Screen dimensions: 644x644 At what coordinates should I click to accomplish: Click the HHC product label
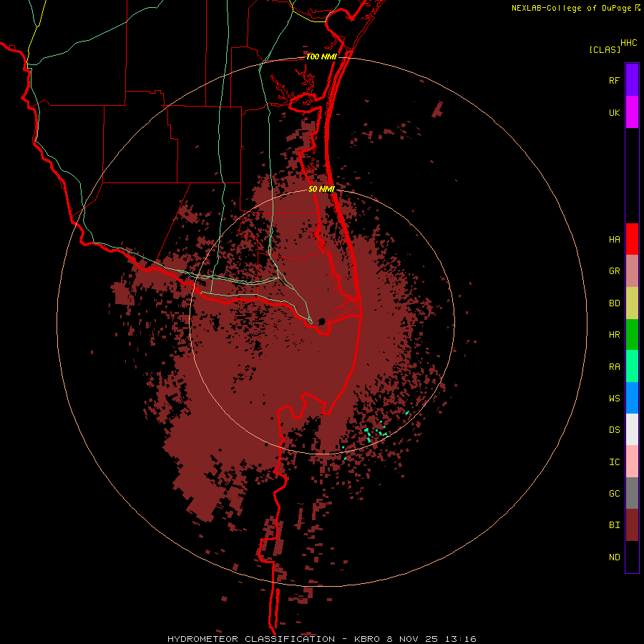(x=629, y=43)
